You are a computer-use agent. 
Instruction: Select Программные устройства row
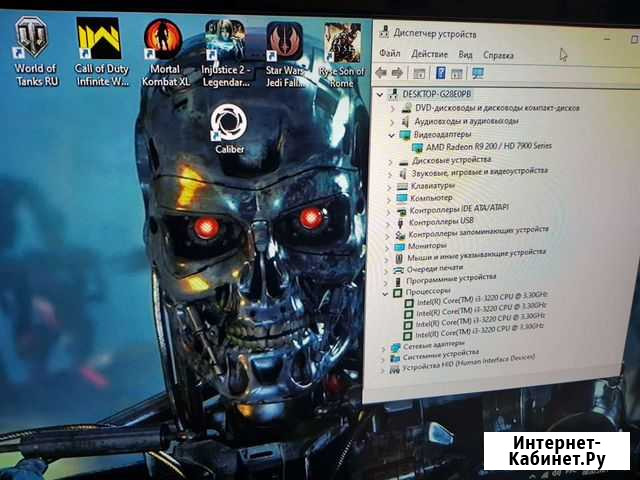(x=451, y=279)
